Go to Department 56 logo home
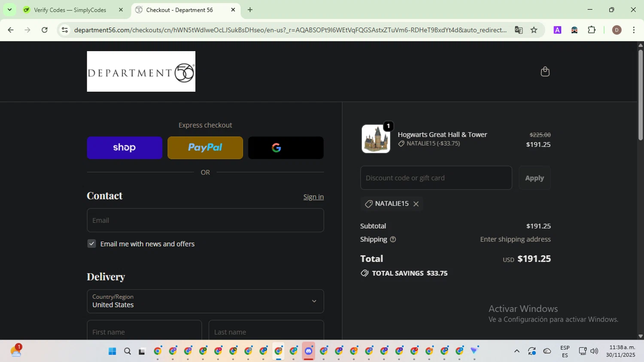Viewport: 644px width, 362px height. [141, 71]
